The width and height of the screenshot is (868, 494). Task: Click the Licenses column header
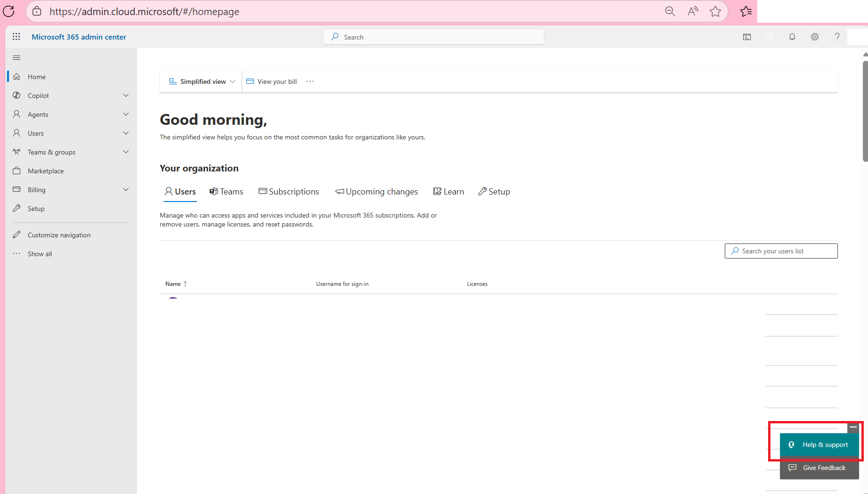click(477, 284)
